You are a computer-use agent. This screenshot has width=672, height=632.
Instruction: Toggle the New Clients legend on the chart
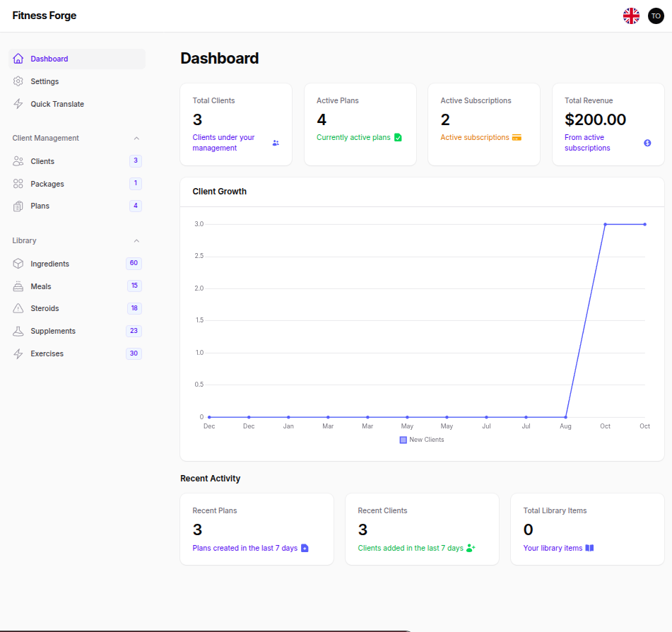pyautogui.click(x=422, y=439)
